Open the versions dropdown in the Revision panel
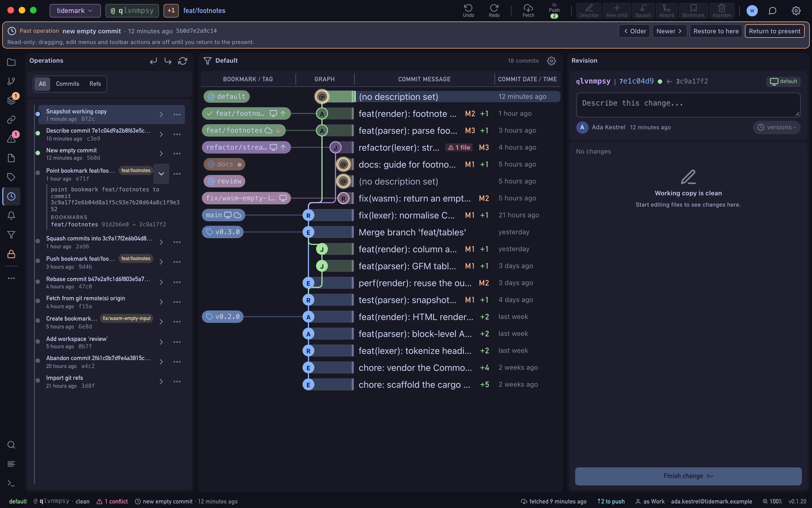The height and width of the screenshot is (508, 812). pyautogui.click(x=776, y=127)
